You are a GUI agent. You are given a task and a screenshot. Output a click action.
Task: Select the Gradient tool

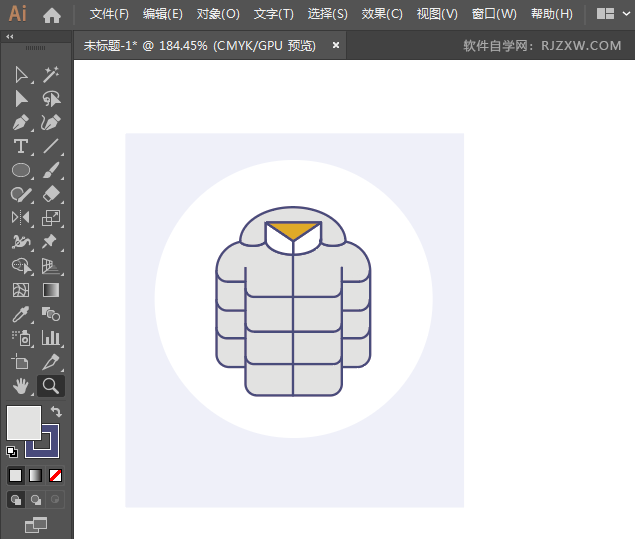point(51,290)
